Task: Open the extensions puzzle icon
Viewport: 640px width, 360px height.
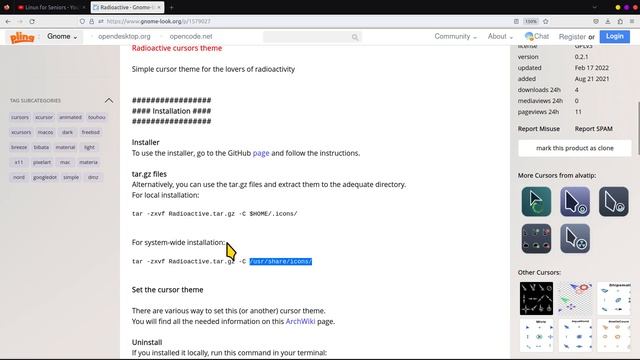Action: click(620, 21)
